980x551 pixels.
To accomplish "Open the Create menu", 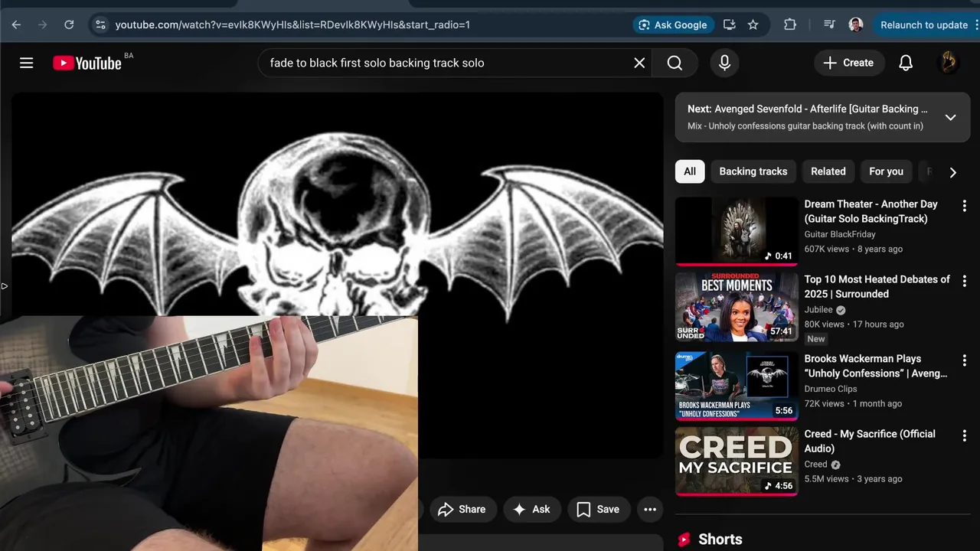I will coord(848,63).
